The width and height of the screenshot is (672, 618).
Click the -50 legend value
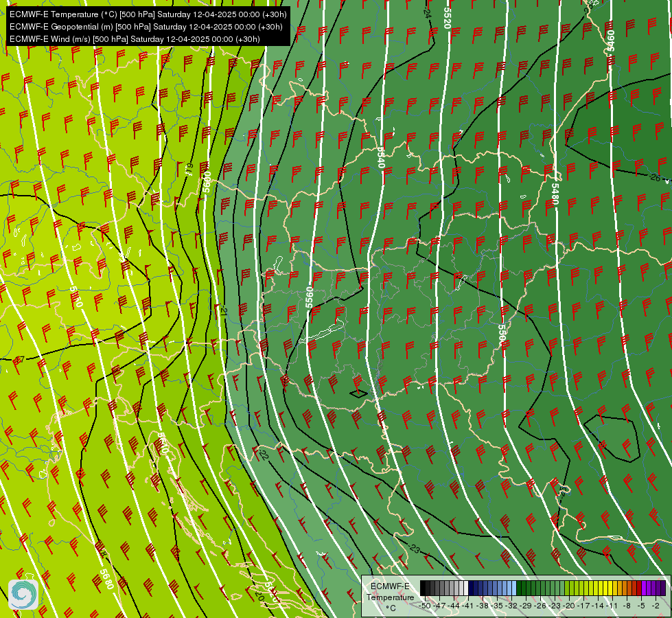425,606
